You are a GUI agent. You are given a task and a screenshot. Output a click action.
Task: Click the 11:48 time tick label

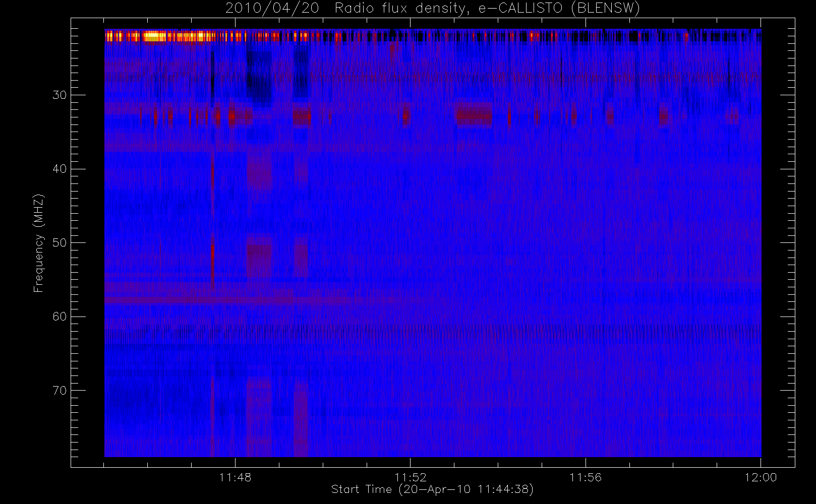tap(235, 477)
